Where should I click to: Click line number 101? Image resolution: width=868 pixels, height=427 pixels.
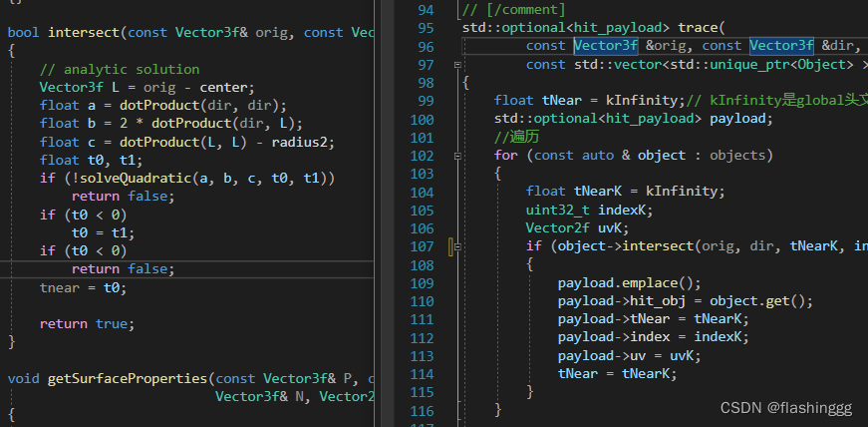click(423, 138)
